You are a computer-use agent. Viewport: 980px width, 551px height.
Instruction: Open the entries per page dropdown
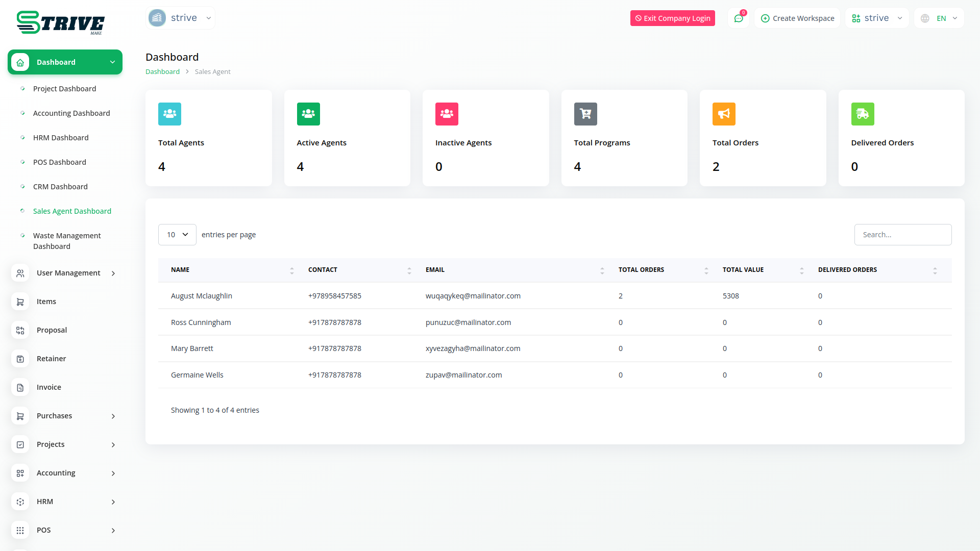(x=177, y=235)
